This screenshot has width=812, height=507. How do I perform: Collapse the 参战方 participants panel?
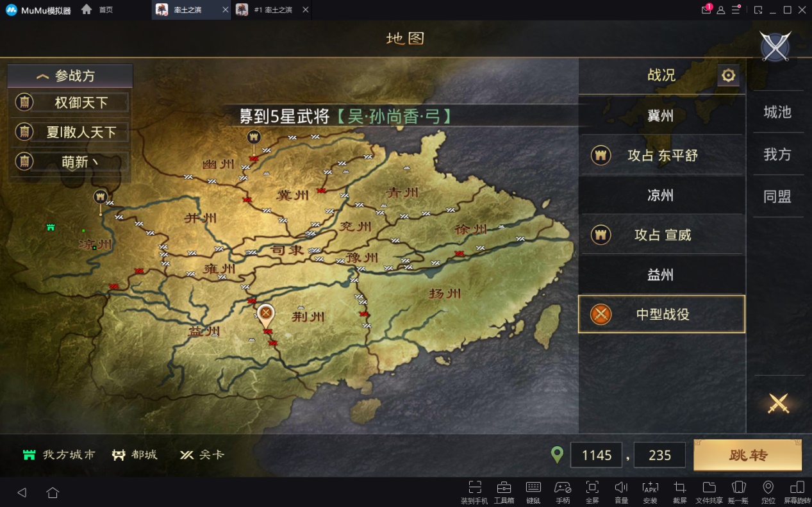coord(70,76)
